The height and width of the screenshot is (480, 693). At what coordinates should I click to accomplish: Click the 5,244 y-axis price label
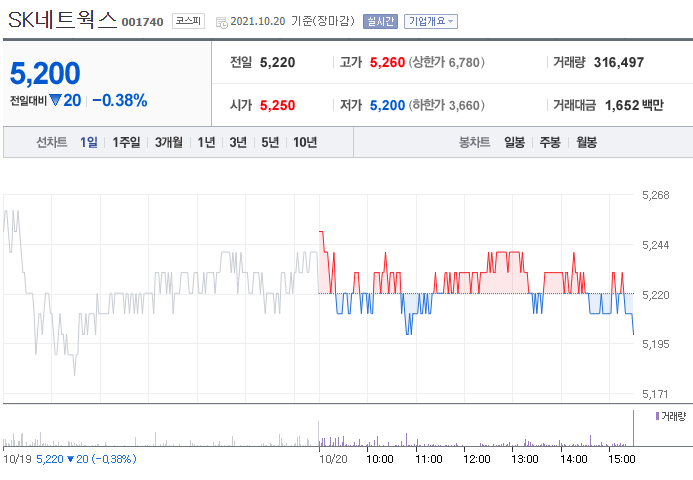656,245
